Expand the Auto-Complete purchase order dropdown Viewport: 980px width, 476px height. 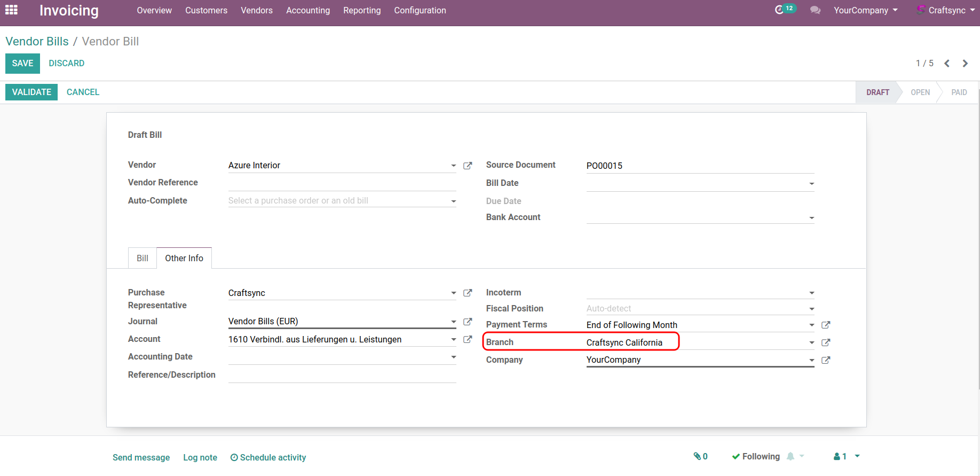tap(453, 201)
